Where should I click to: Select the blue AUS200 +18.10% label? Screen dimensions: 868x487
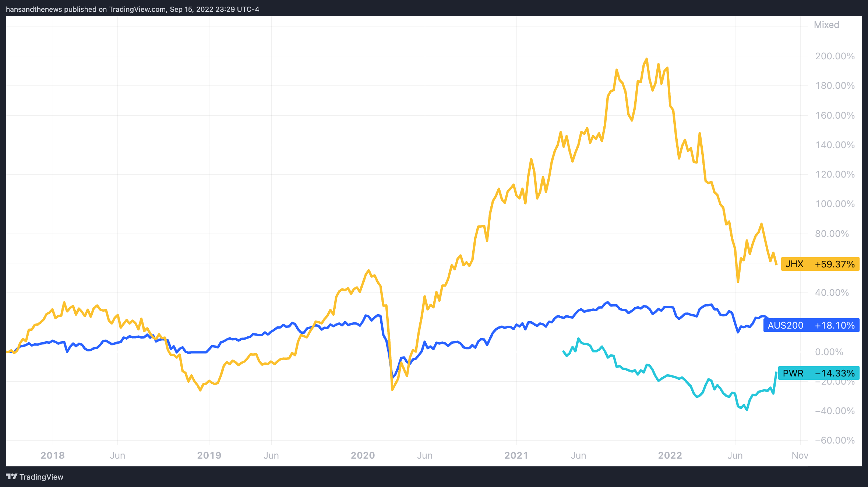(x=811, y=325)
